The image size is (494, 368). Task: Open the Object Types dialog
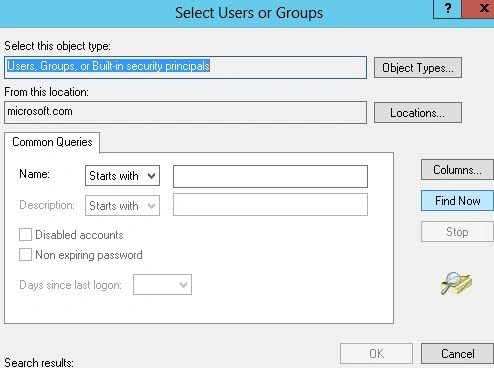(418, 68)
